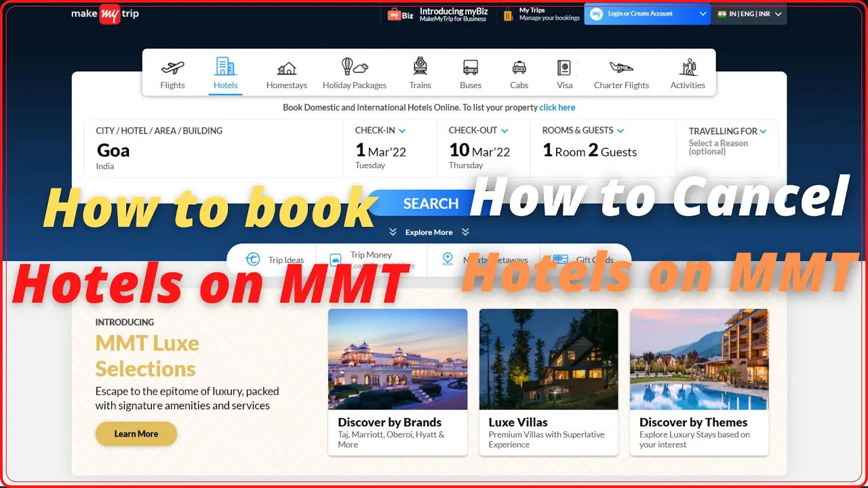Select the Buses icon

coord(471,68)
